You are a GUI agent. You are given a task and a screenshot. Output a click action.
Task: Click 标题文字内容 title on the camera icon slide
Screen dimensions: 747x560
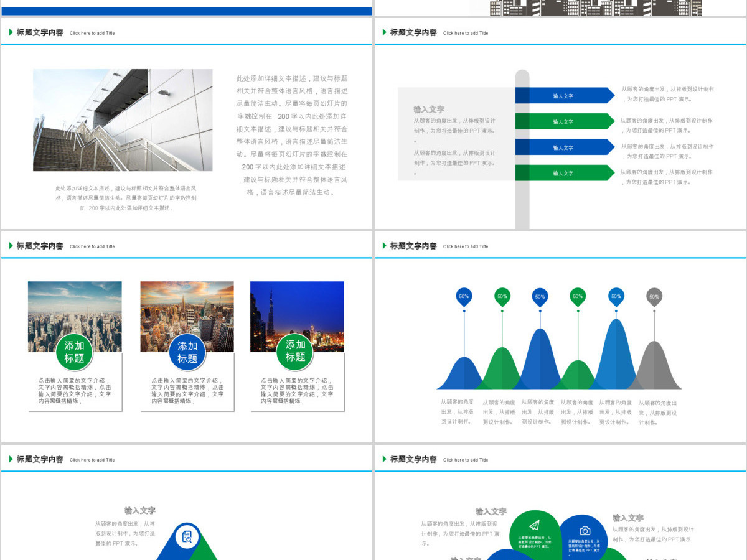pos(413,459)
